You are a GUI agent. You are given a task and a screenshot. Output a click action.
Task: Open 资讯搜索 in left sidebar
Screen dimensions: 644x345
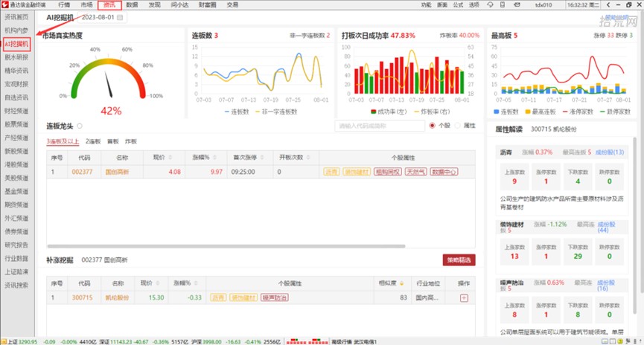click(x=16, y=285)
